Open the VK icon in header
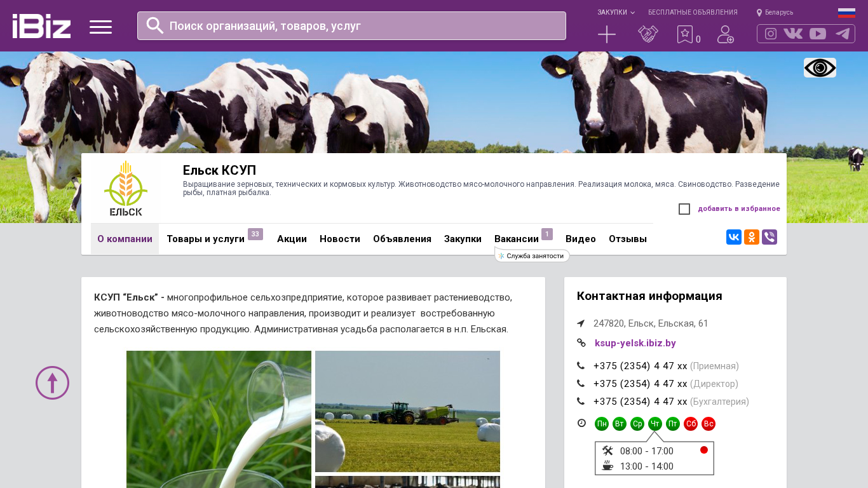Screen dimensions: 868x488 point(793,34)
